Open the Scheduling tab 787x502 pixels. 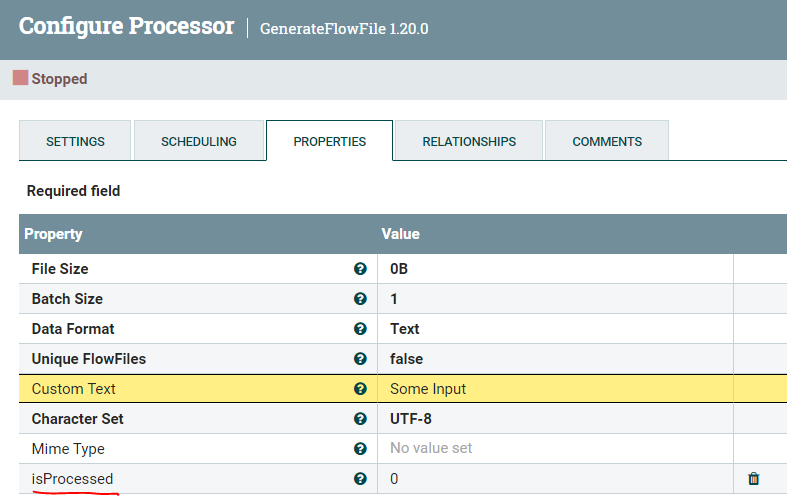[199, 141]
